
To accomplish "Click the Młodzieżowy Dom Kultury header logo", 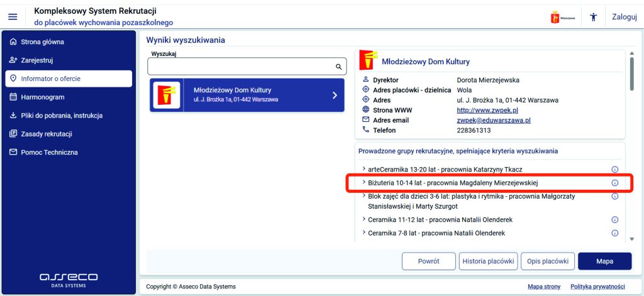I will click(368, 60).
